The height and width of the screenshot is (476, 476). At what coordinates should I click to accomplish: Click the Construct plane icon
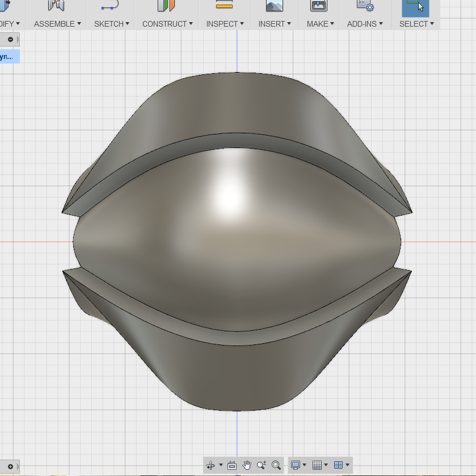(166, 5)
